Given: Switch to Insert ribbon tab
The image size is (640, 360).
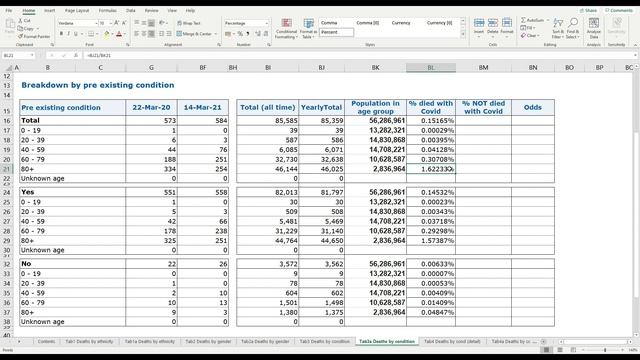Looking at the screenshot, I should tap(49, 10).
